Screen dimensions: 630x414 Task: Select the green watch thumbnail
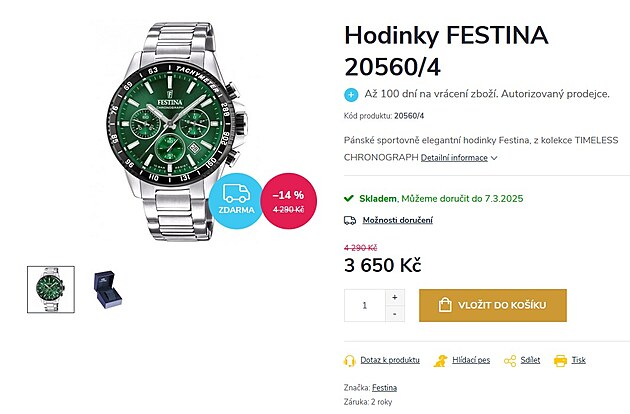[x=50, y=289]
